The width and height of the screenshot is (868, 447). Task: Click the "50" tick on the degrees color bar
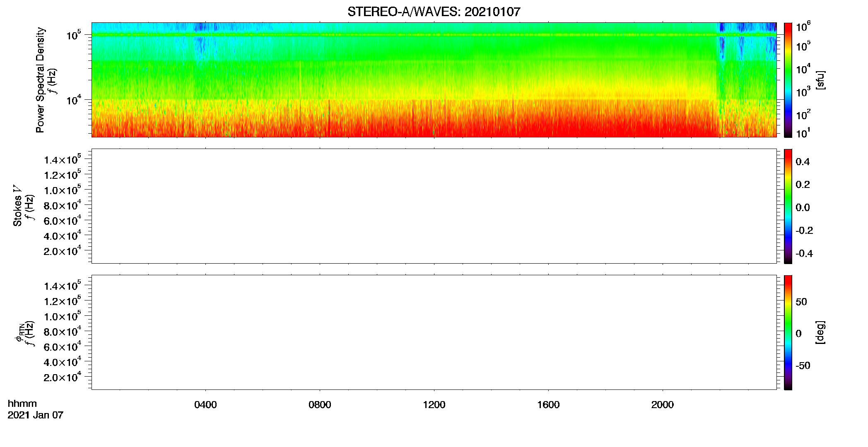[x=801, y=302]
